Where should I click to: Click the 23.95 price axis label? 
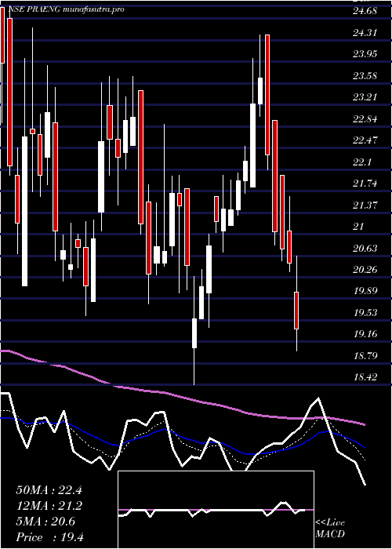365,54
